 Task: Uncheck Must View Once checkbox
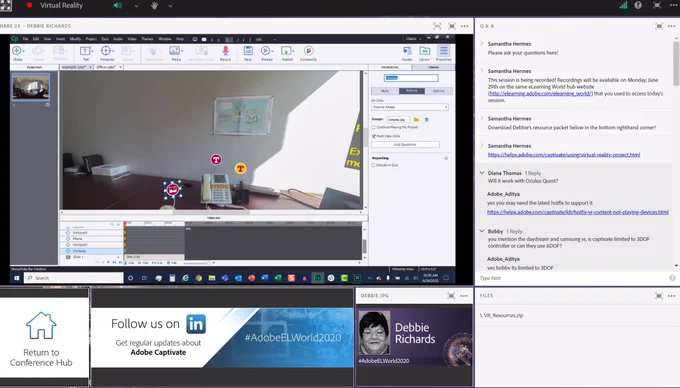coord(374,136)
